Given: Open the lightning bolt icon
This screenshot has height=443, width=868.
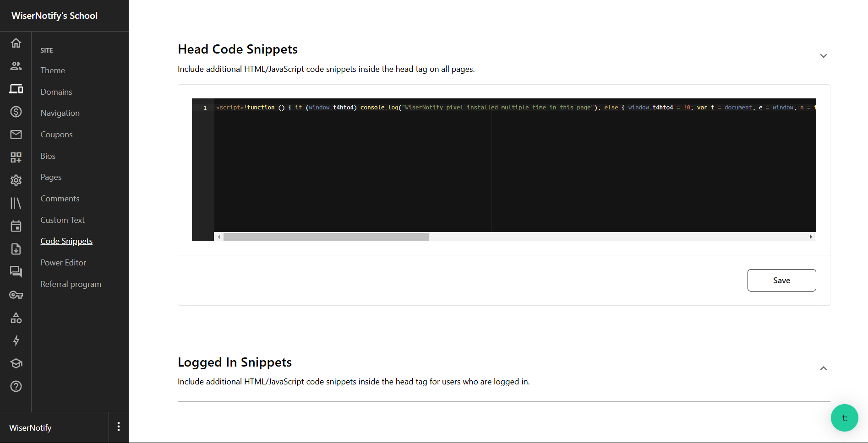Looking at the screenshot, I should tap(16, 340).
